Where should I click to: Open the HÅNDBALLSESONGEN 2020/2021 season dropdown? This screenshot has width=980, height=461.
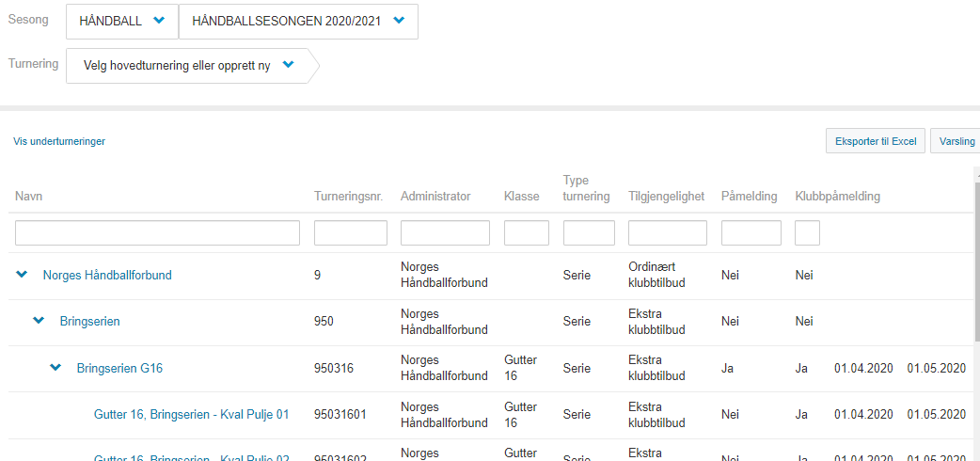pos(298,21)
